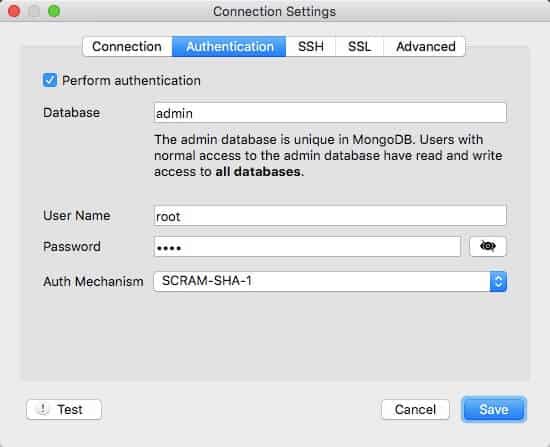
Task: Save the connection settings
Action: click(494, 409)
